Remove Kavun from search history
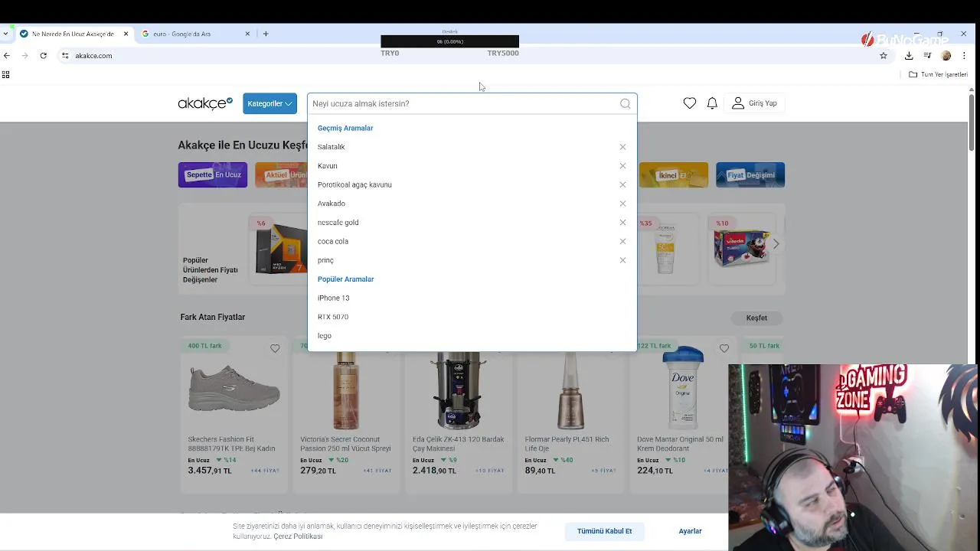 622,166
